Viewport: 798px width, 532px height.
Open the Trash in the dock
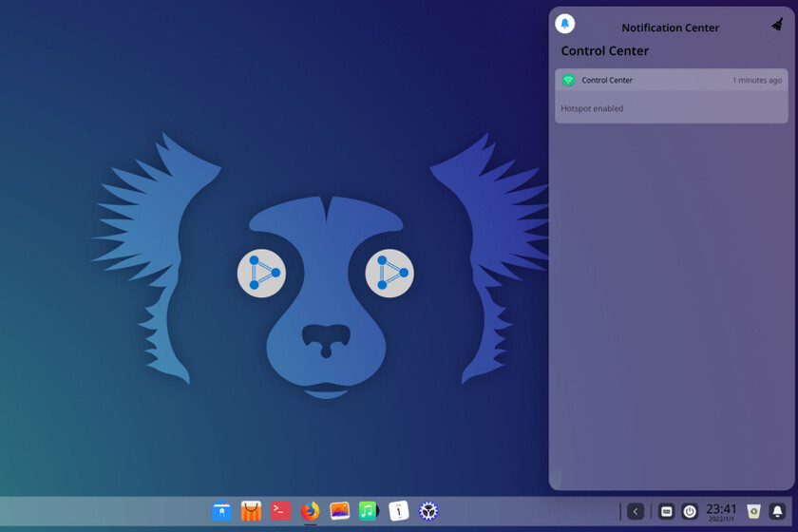(x=753, y=511)
